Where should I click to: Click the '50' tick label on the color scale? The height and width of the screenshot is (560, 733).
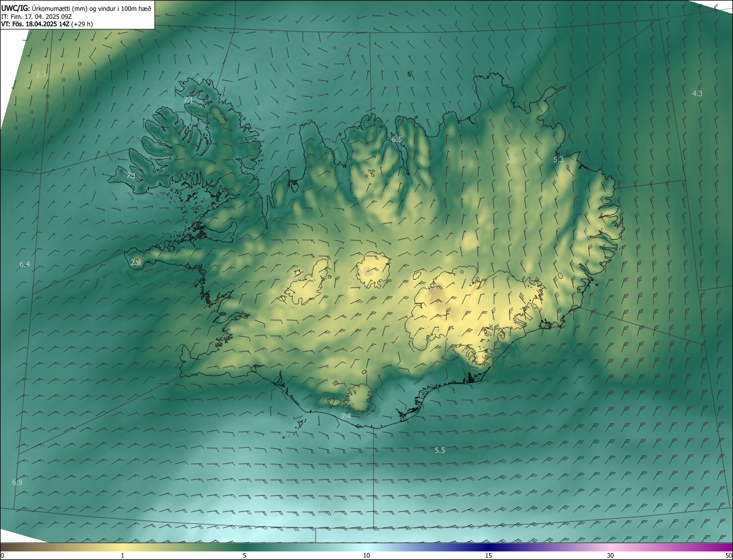click(728, 555)
